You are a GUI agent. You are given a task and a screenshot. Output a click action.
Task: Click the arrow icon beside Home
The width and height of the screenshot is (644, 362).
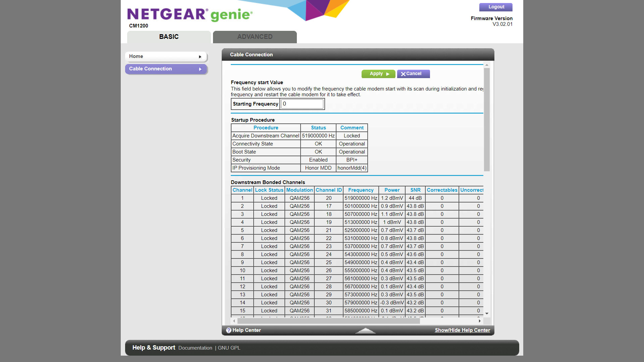(200, 57)
